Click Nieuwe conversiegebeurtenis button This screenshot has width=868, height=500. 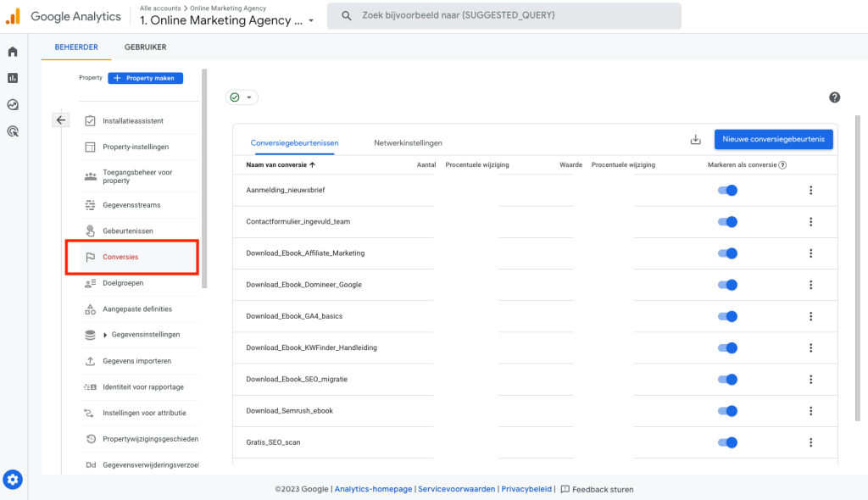click(x=773, y=139)
